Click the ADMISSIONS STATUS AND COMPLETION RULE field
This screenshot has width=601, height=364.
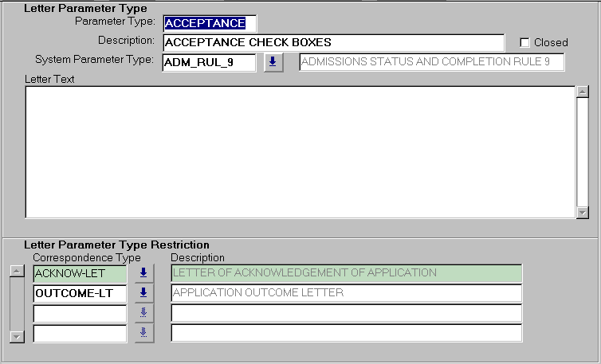431,63
